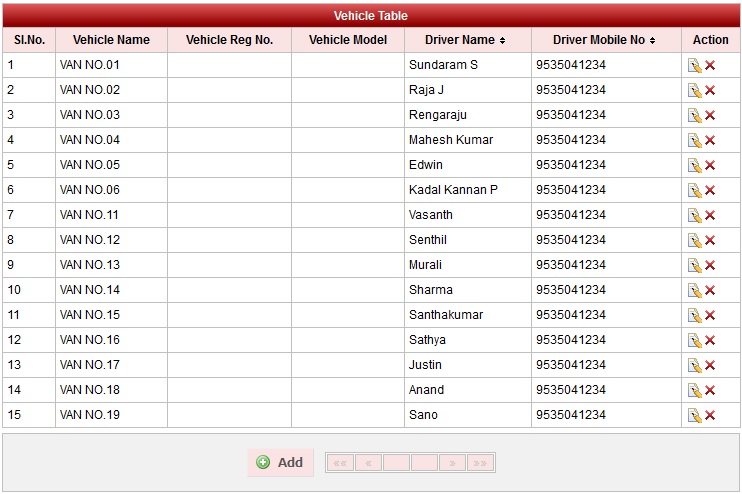The height and width of the screenshot is (494, 742).
Task: Delete the VAN NO.19 row
Action: pyautogui.click(x=710, y=415)
